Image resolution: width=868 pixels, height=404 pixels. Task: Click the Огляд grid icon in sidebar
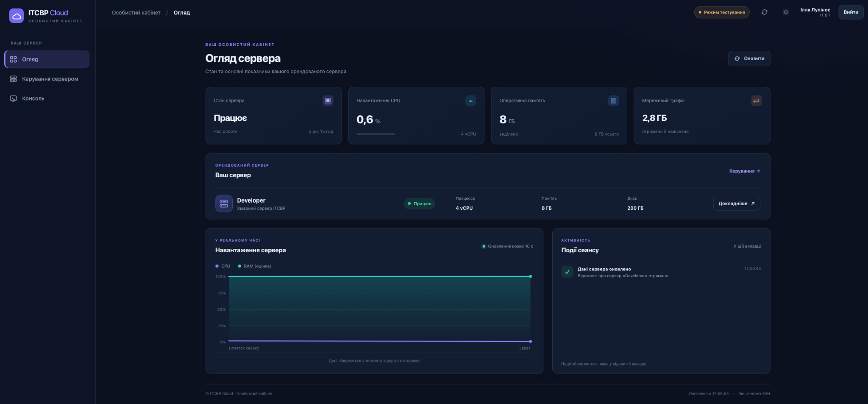click(14, 59)
